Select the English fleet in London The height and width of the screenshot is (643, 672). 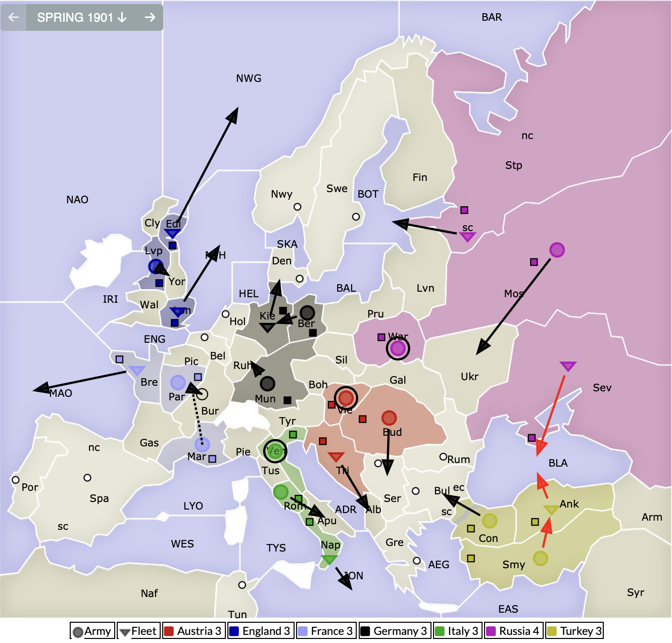pos(178,311)
